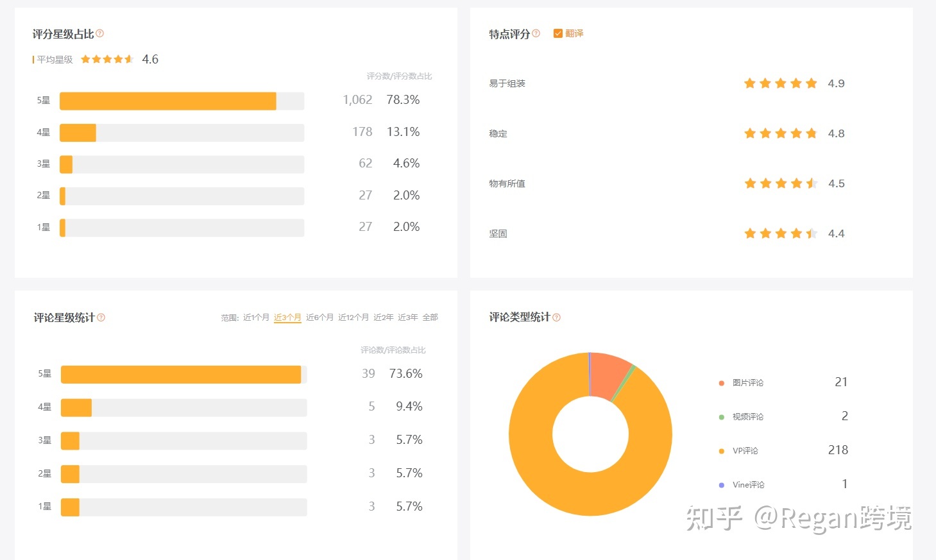
Task: Click the 视频评论 green legend dot
Action: [x=722, y=417]
